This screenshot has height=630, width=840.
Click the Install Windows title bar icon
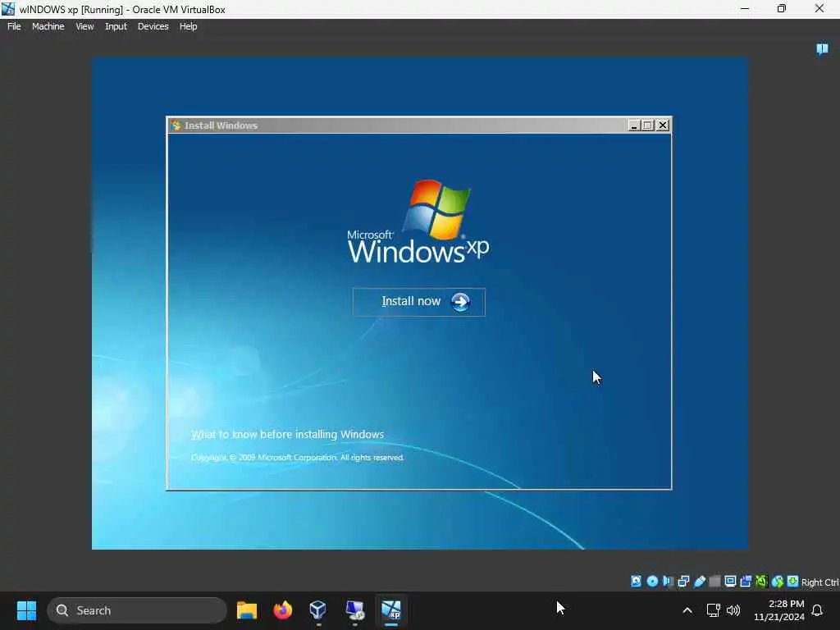176,126
